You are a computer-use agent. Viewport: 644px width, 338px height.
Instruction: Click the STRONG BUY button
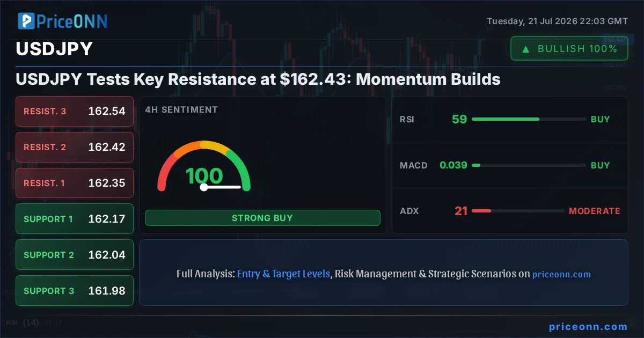pyautogui.click(x=262, y=218)
